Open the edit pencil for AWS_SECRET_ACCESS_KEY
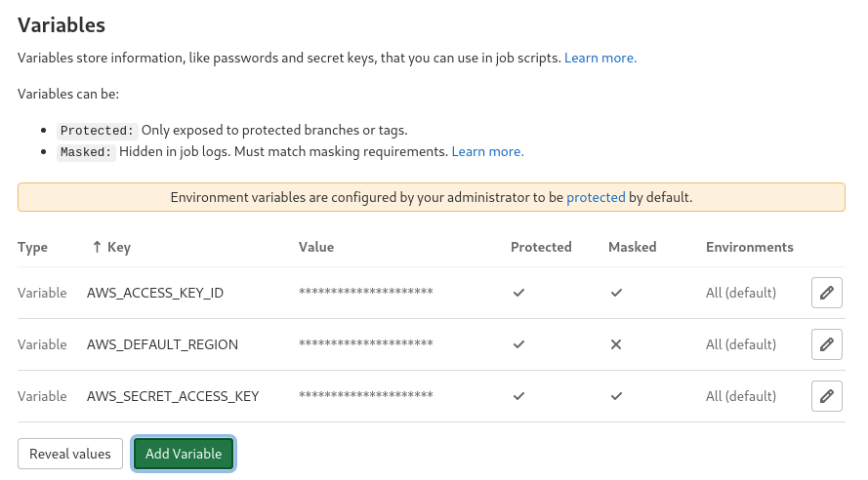The width and height of the screenshot is (868, 480). point(826,396)
